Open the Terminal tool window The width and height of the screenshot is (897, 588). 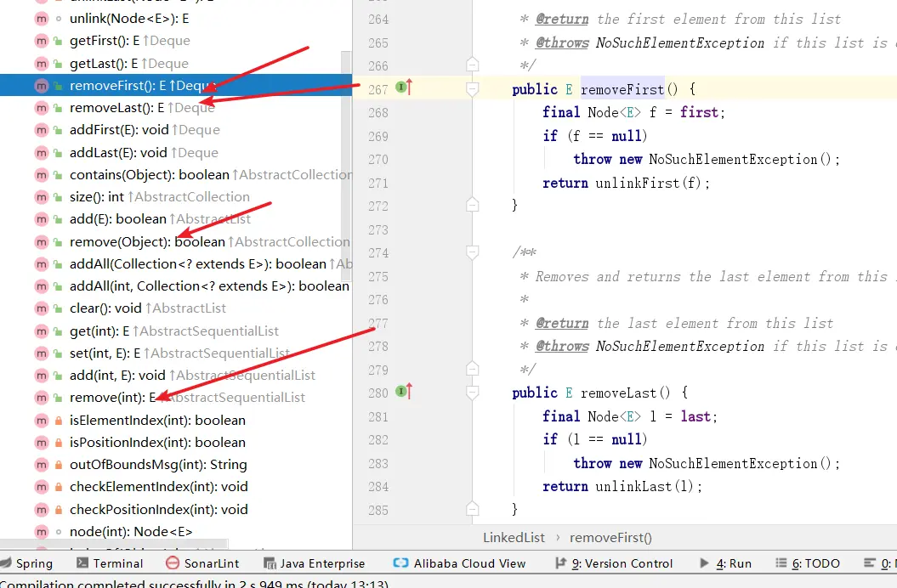pos(110,563)
